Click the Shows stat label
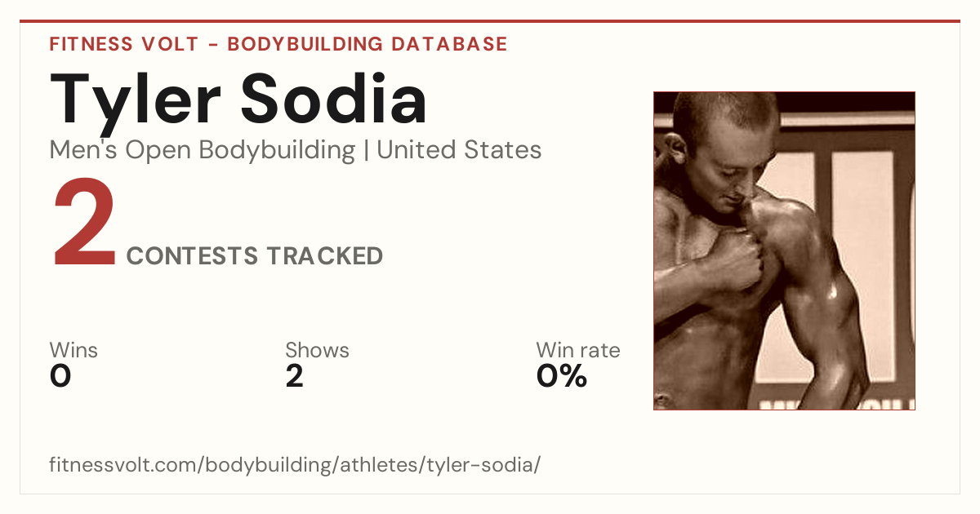 point(317,351)
